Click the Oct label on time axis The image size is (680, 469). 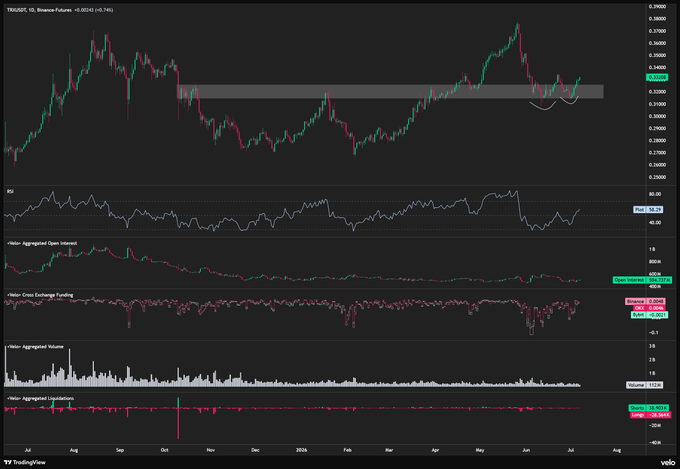pyautogui.click(x=164, y=450)
